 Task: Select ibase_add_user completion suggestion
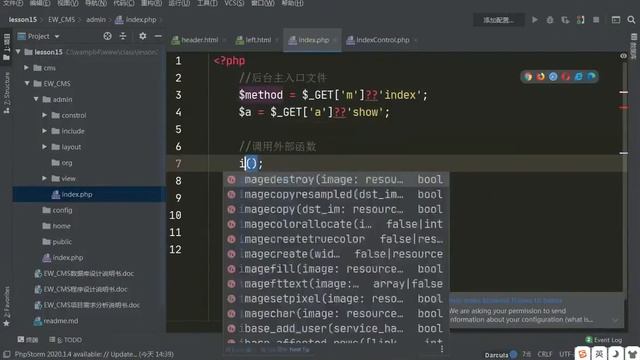336,328
